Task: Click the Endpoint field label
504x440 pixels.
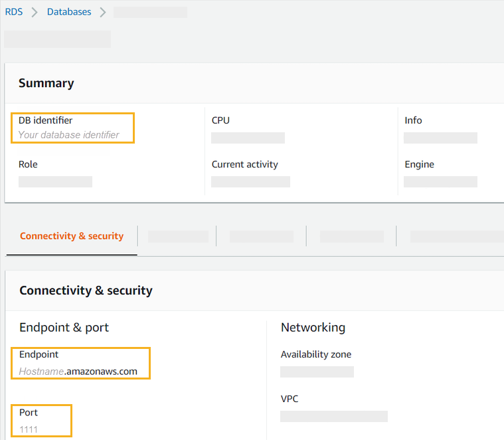Action: [39, 354]
